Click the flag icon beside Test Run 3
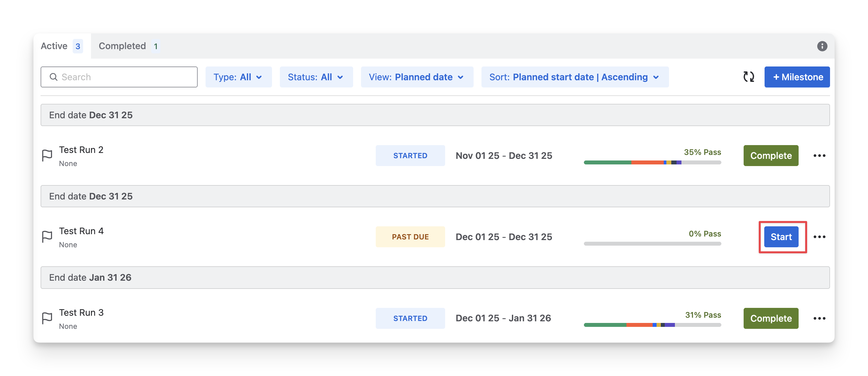The height and width of the screenshot is (376, 868). (x=47, y=318)
